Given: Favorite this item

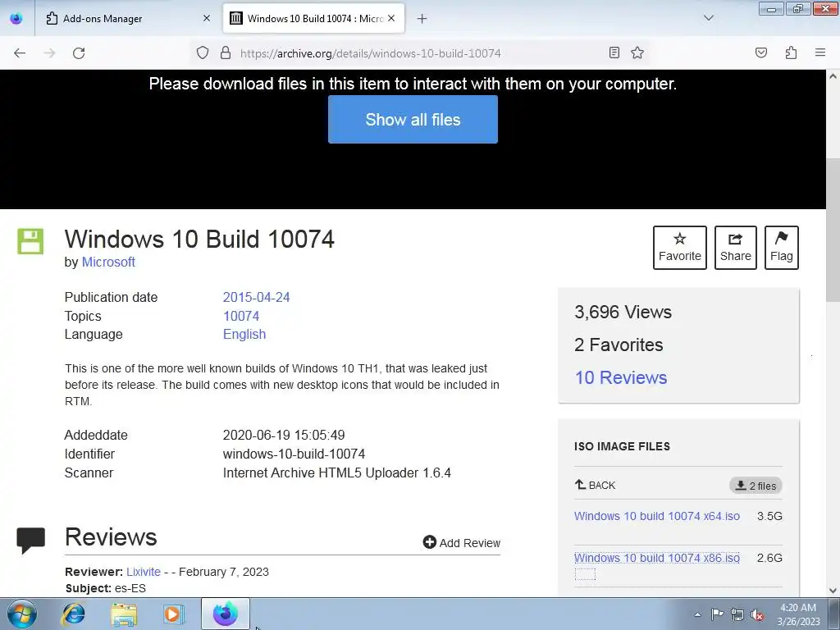Looking at the screenshot, I should (x=680, y=248).
